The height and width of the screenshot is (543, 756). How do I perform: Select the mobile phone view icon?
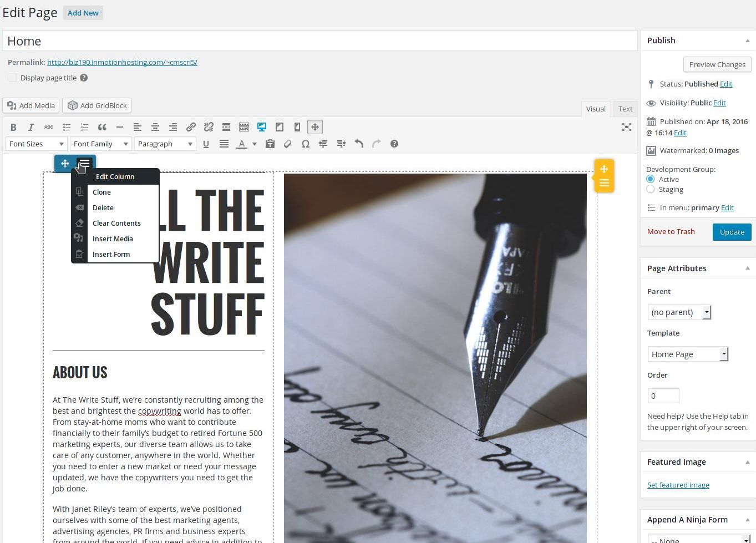click(x=297, y=127)
